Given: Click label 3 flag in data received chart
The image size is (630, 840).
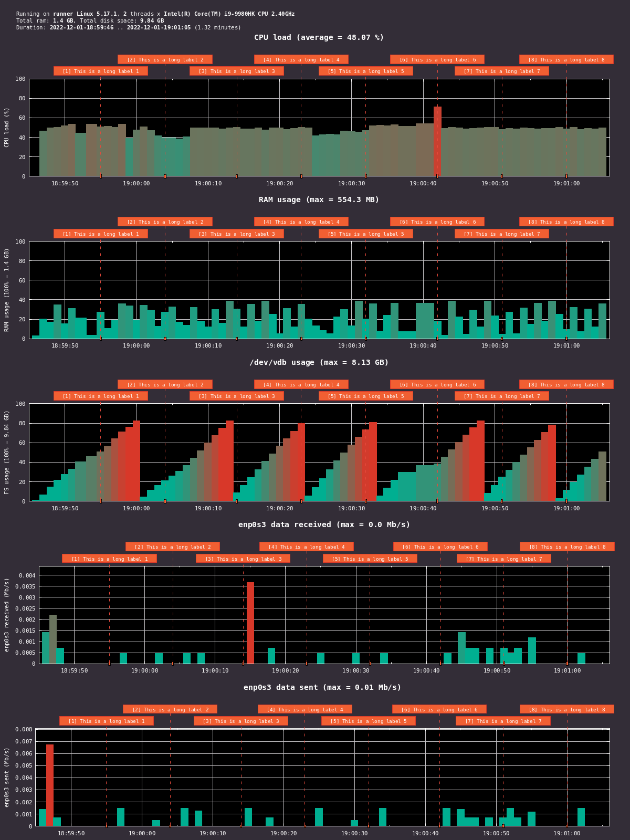Looking at the screenshot, I should click(x=243, y=559).
